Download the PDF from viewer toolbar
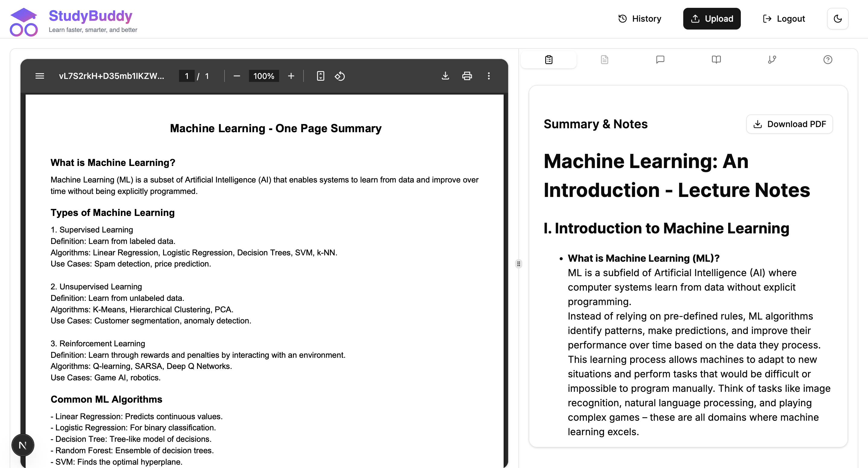Screen dimensions: 868x468 (445, 76)
